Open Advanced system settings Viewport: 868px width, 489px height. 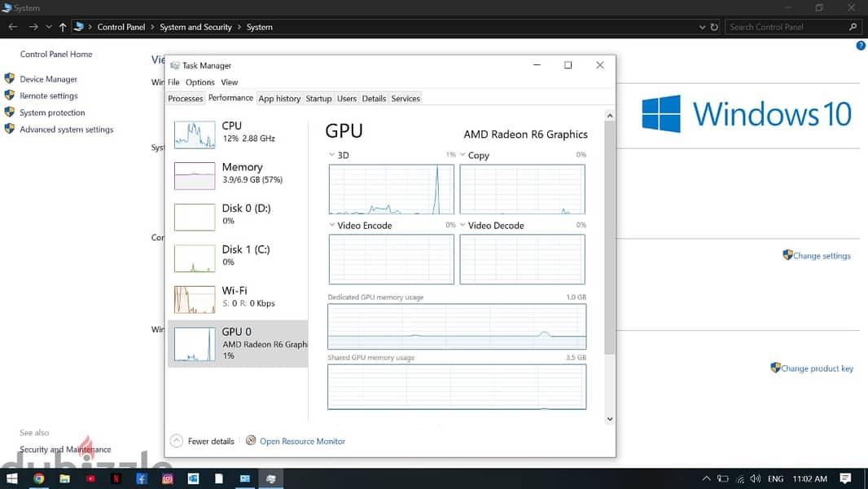(67, 129)
